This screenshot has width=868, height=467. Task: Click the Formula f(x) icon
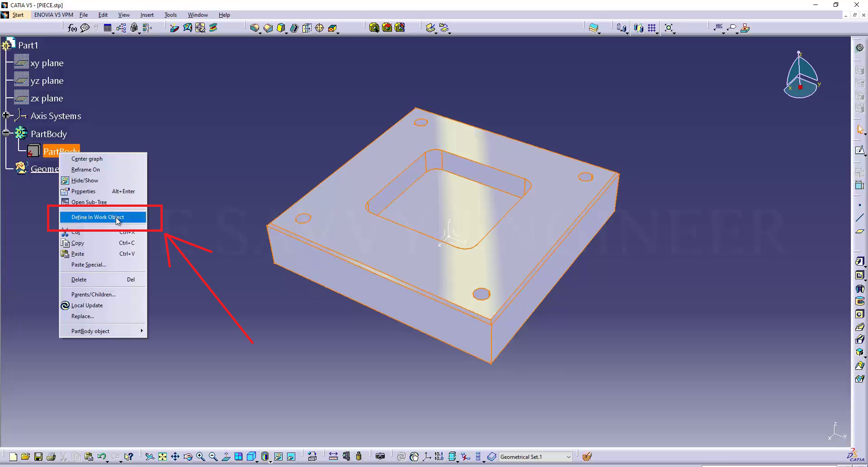[x=72, y=28]
